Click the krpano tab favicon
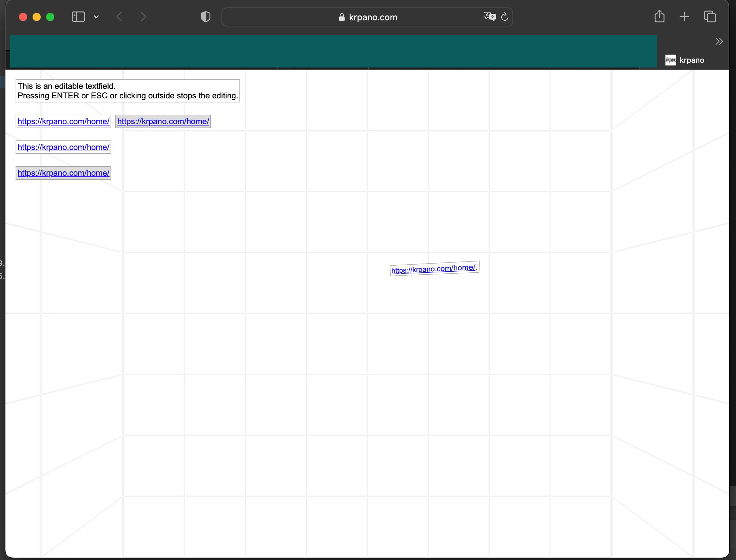This screenshot has width=736, height=560. point(671,60)
